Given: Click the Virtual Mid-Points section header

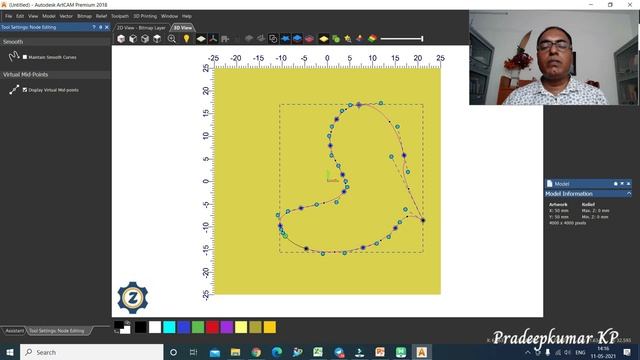Looking at the screenshot, I should point(55,75).
